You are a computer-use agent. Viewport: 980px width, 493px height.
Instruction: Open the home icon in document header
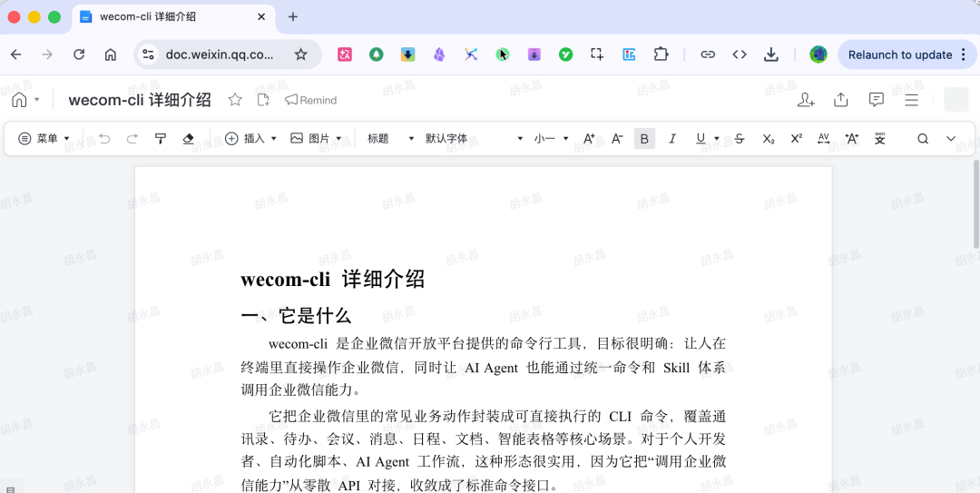pos(19,100)
